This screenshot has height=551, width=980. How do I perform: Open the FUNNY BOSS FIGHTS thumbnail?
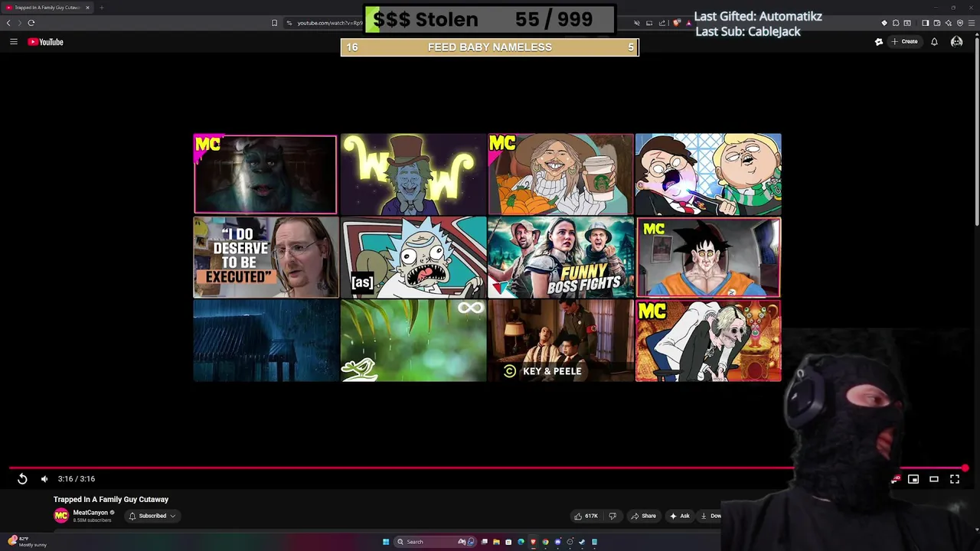click(561, 257)
